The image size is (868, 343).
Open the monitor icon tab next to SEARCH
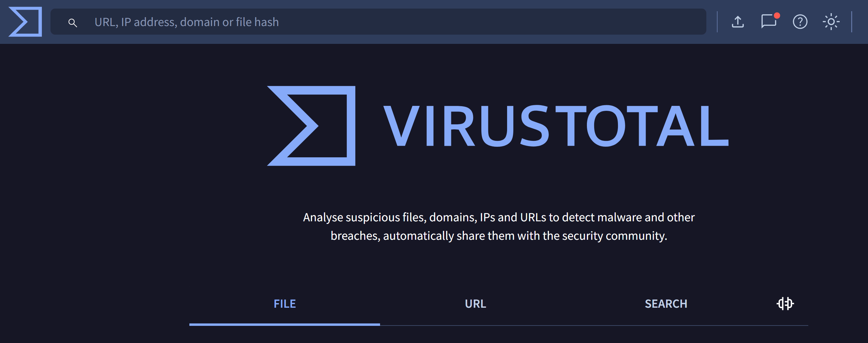coord(785,303)
